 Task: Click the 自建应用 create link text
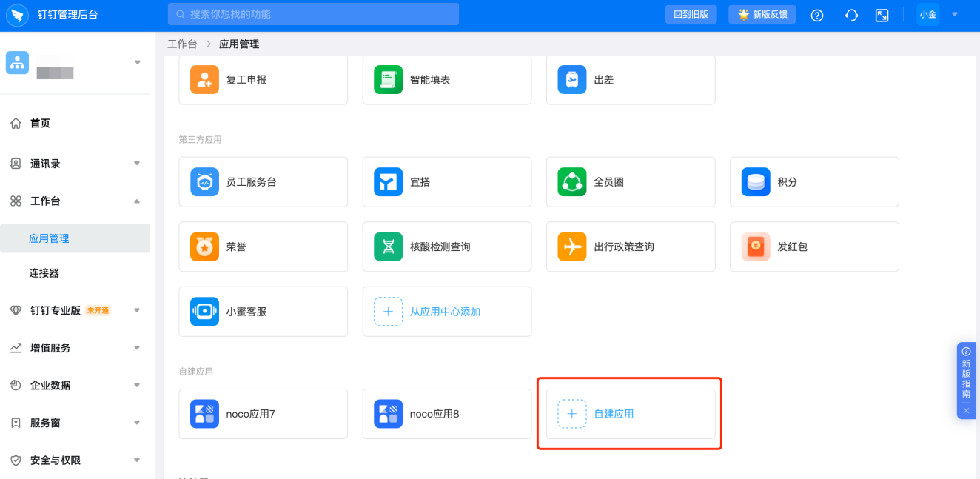[614, 414]
